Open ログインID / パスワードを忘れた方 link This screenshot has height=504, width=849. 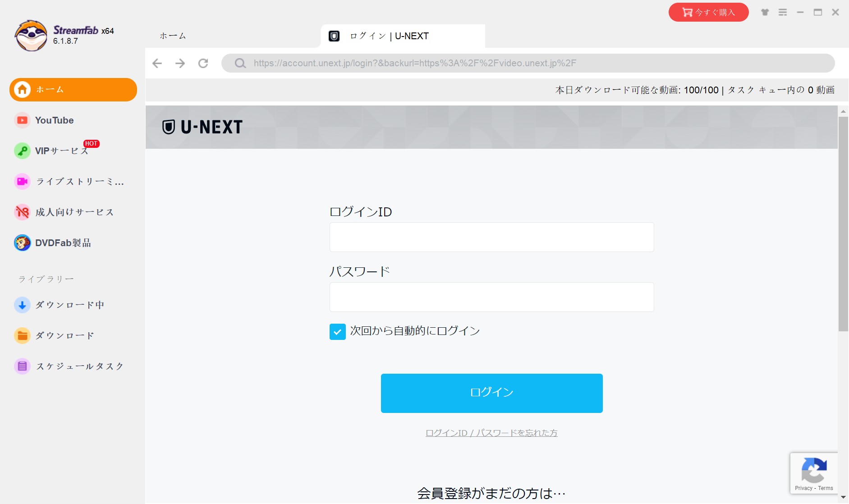coord(491,433)
